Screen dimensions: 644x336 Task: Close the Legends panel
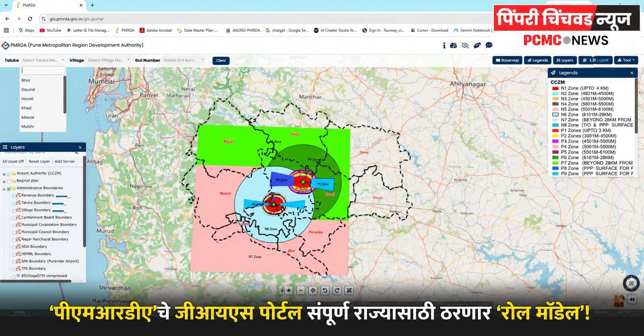click(x=632, y=73)
